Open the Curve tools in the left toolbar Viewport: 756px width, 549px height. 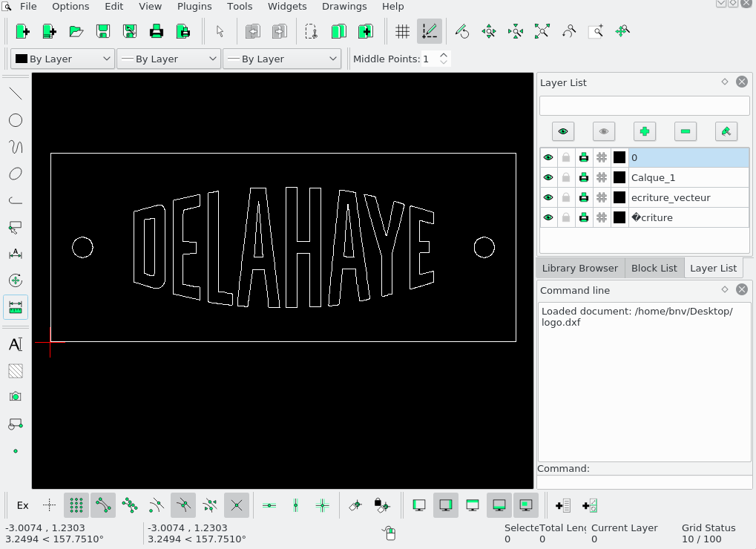(x=16, y=147)
